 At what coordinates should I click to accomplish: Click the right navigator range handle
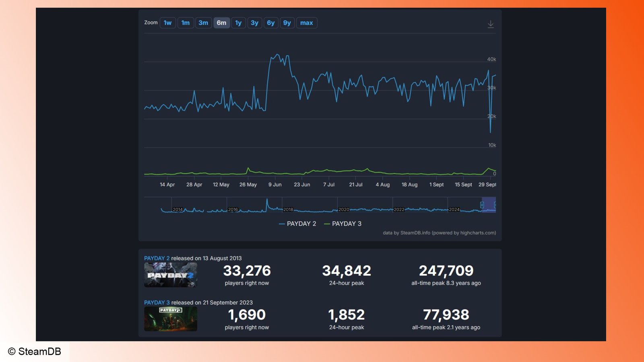[x=495, y=205]
